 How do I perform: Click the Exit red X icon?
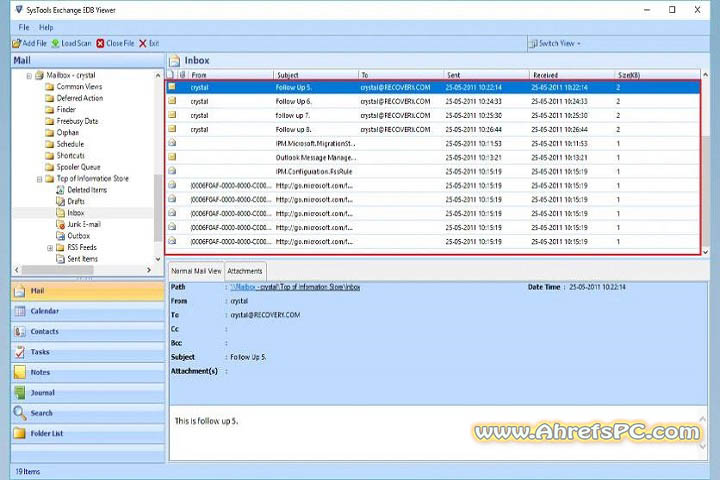(x=143, y=43)
